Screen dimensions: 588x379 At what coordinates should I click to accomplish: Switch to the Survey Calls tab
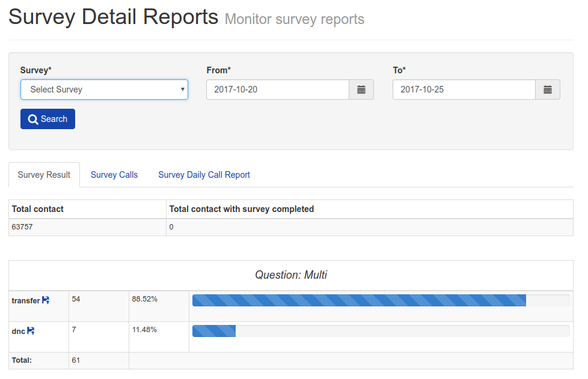(x=114, y=175)
